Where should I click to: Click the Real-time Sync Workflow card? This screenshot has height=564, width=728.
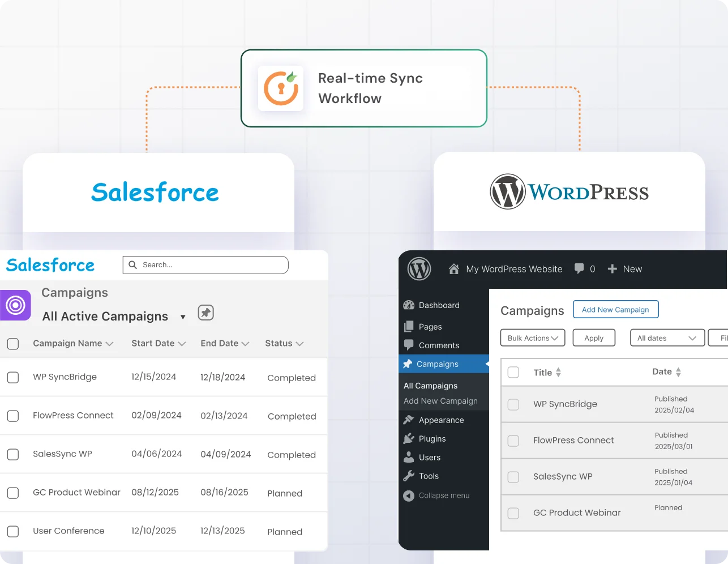coord(364,88)
